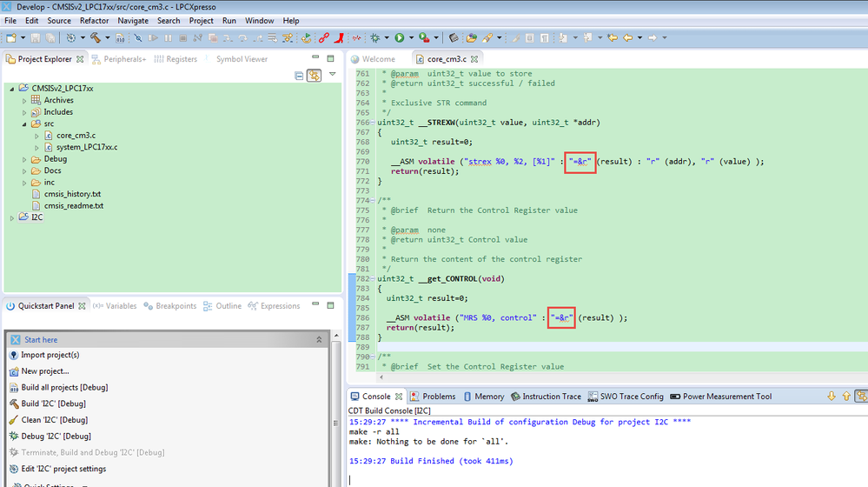Click the hammer Build icon
Screen dimensions: 868x487
(96, 37)
